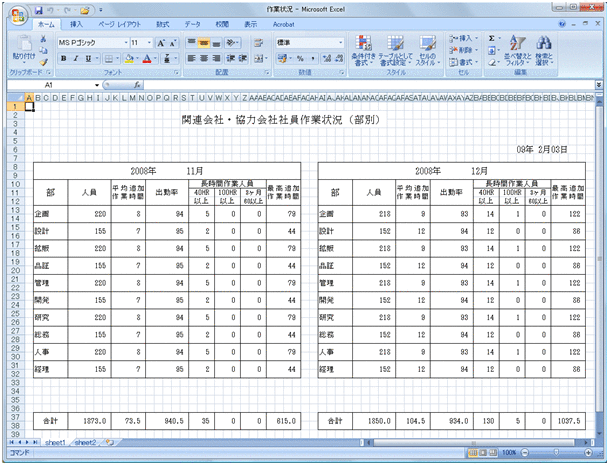
Task: Click the fx insert function button
Action: coord(137,85)
